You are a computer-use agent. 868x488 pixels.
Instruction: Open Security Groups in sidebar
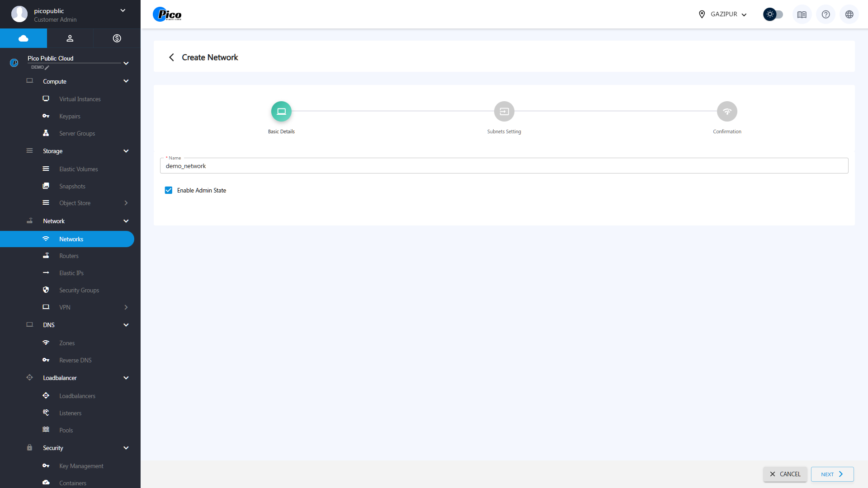(79, 290)
